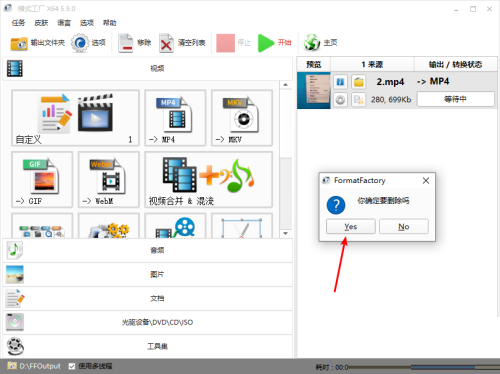
Task: Select the -> MP4 conversion icon
Action: click(x=175, y=118)
